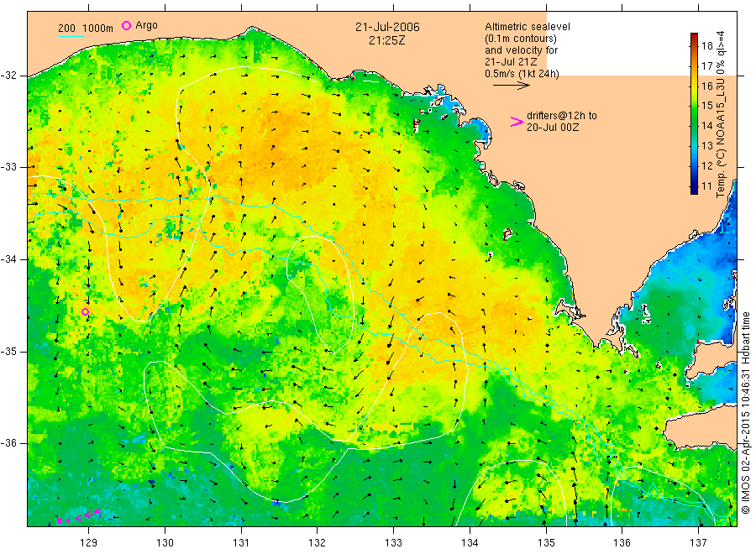Viewport: 756px width, 554px height.
Task: Click the -32 latitude axis label
Action: point(8,76)
